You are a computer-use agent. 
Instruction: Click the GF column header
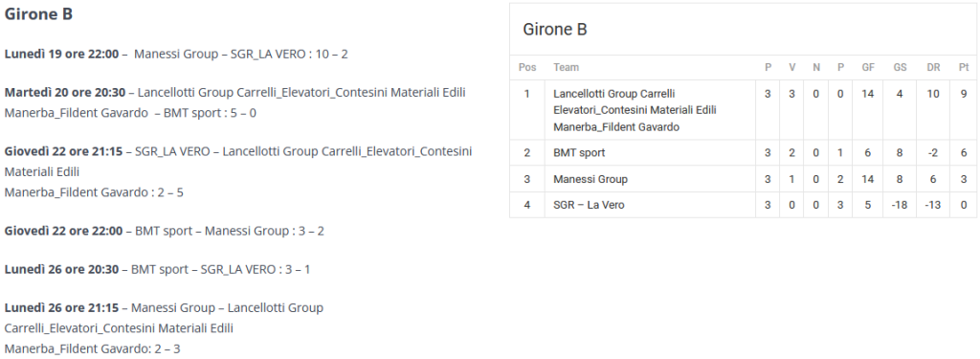point(868,68)
